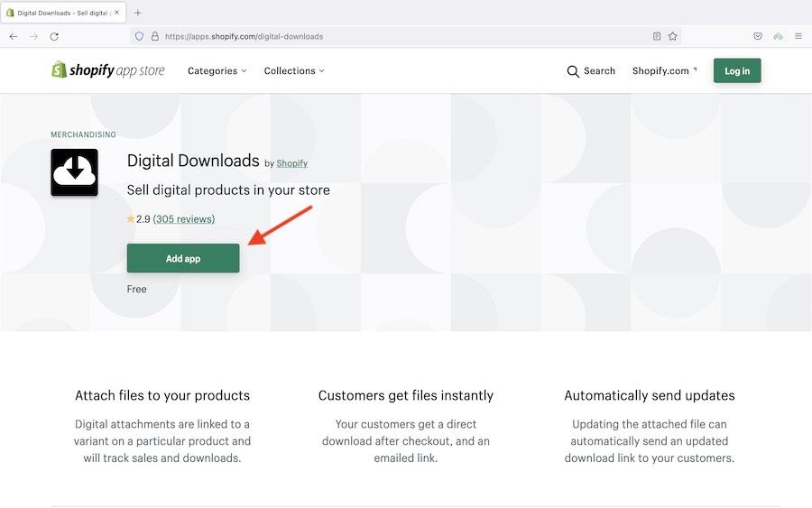Click the Add app button
The image size is (812, 508).
pyautogui.click(x=183, y=258)
